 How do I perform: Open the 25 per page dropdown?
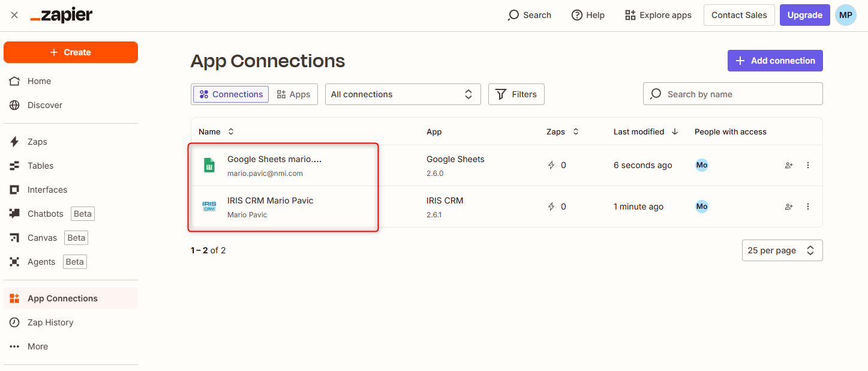click(782, 250)
